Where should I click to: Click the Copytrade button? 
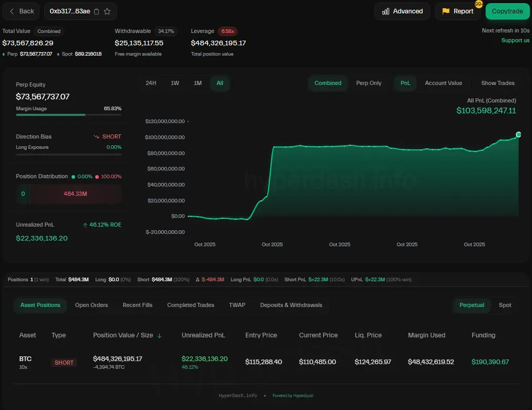click(507, 11)
